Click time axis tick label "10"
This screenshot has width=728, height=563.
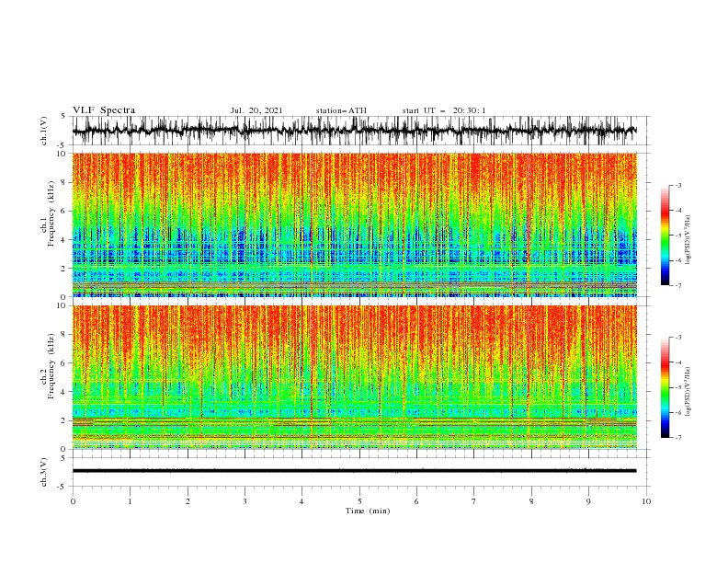646,501
